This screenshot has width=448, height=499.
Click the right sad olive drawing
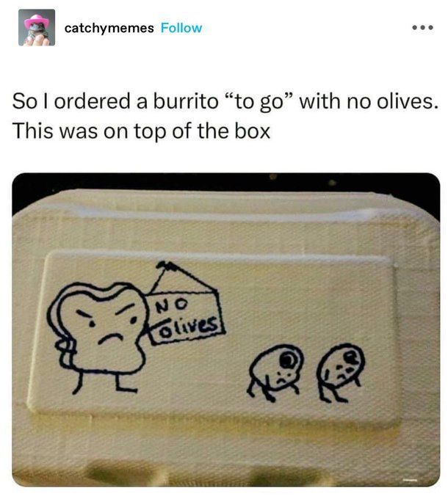pyautogui.click(x=341, y=372)
